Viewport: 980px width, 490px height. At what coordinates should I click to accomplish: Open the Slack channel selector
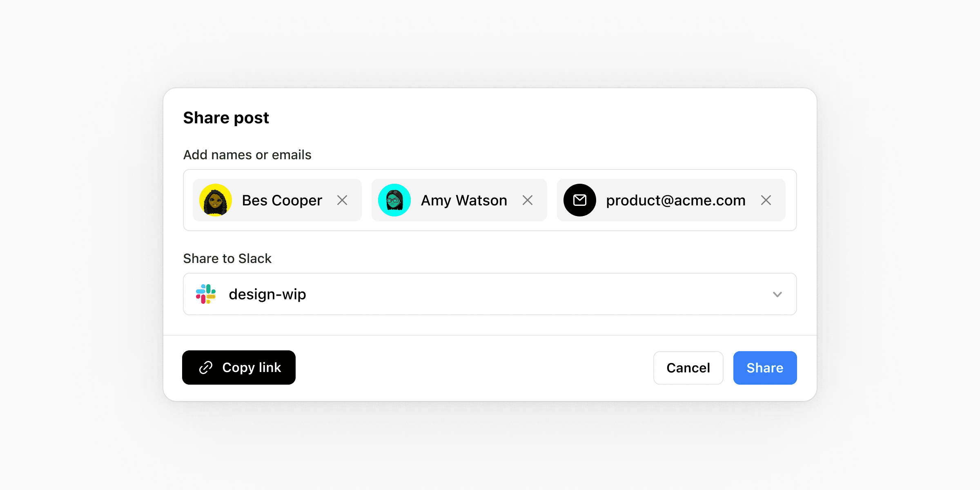tap(490, 294)
